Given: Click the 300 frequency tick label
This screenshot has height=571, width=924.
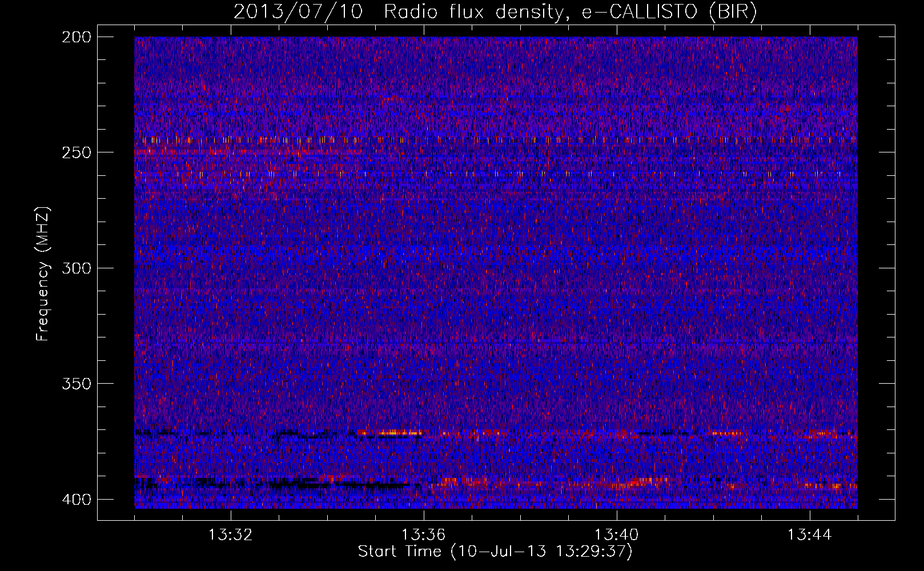Looking at the screenshot, I should click(x=76, y=268).
